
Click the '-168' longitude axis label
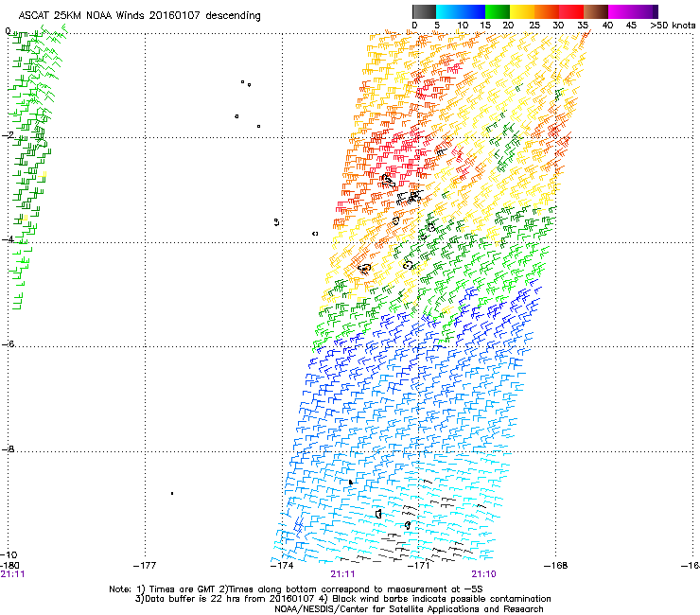556,566
